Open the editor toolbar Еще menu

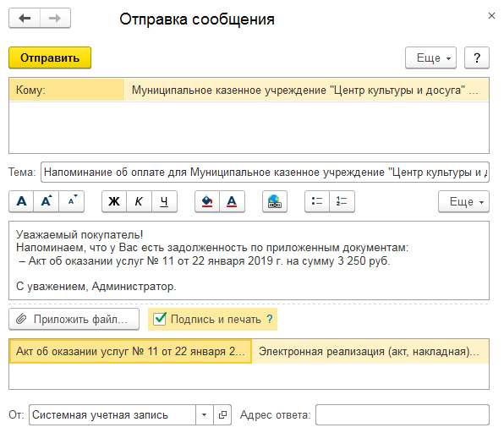(x=463, y=201)
